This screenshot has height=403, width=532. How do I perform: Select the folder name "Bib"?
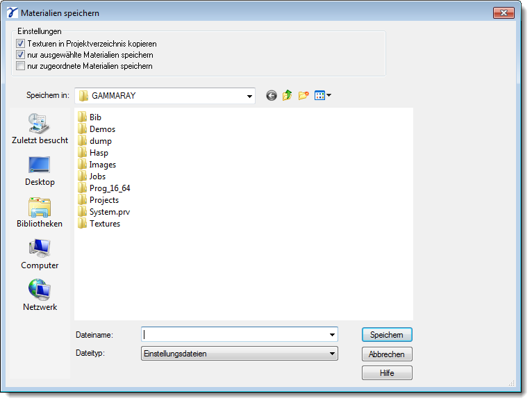coord(95,117)
